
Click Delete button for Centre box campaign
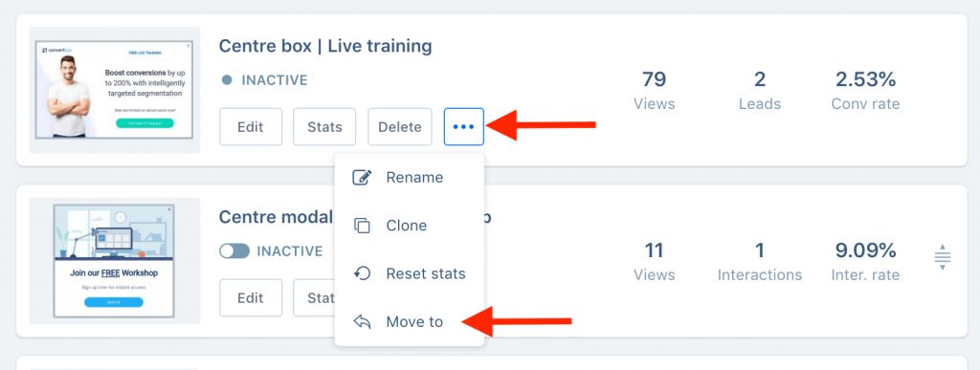tap(400, 126)
